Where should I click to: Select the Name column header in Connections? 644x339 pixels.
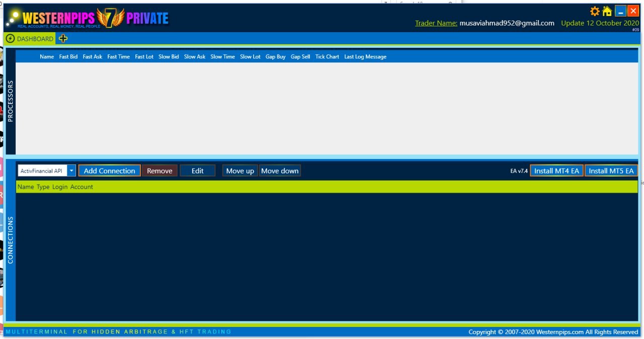tap(26, 187)
